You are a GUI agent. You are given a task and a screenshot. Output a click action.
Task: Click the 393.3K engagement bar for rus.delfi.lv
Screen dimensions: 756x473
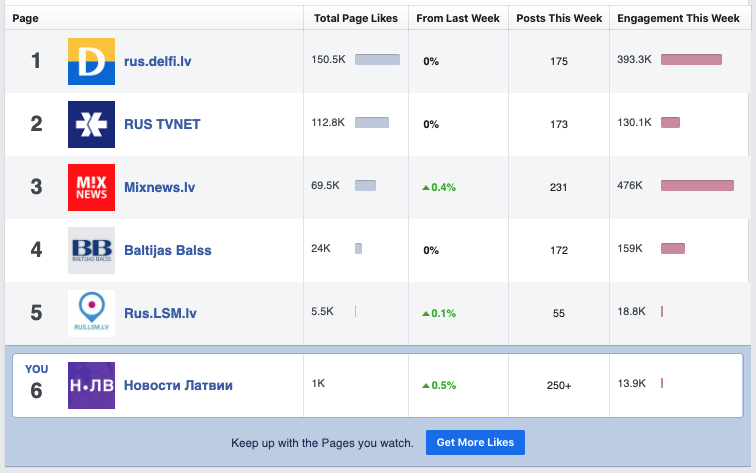tap(691, 59)
